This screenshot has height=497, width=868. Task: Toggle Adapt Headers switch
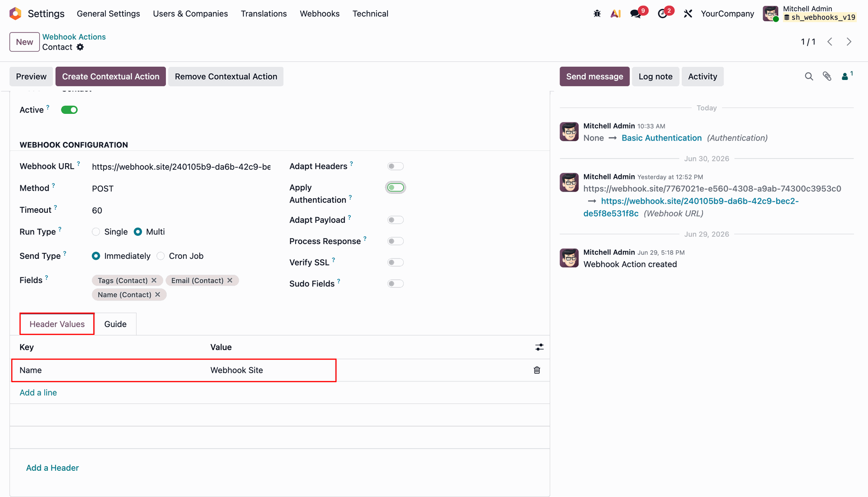(x=395, y=166)
